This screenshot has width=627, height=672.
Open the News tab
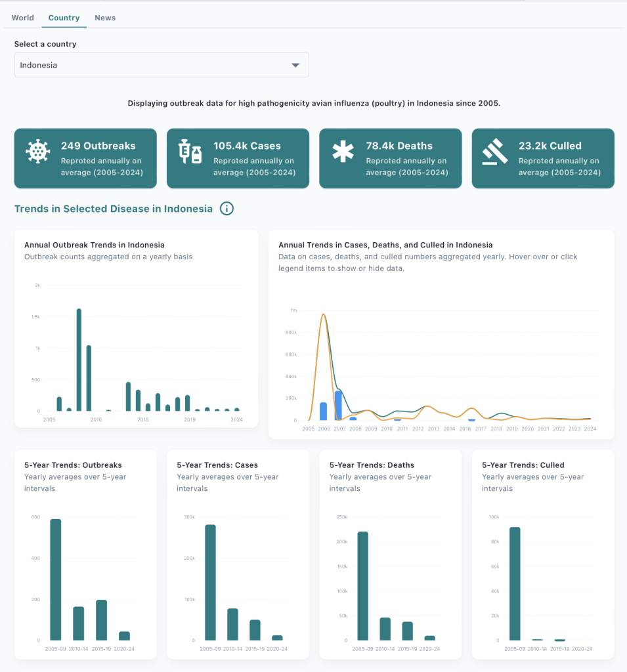(105, 18)
